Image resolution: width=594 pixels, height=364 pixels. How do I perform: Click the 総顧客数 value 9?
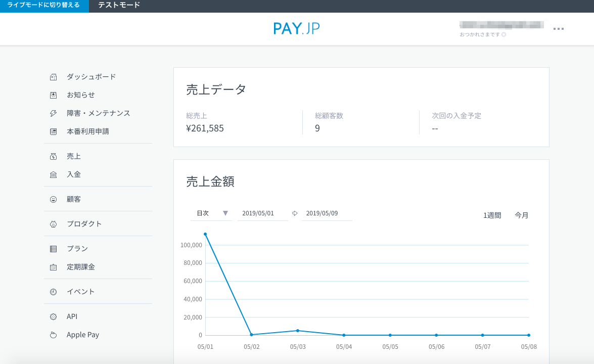[317, 128]
